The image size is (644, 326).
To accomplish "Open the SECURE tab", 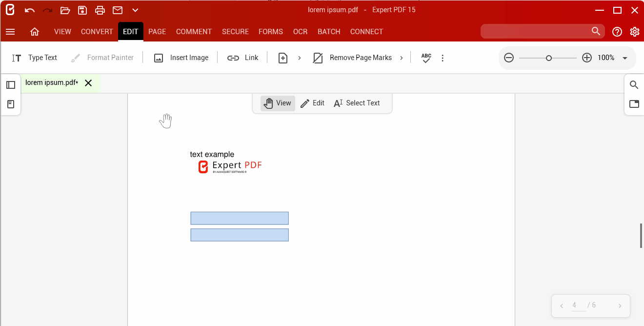I will [x=236, y=32].
